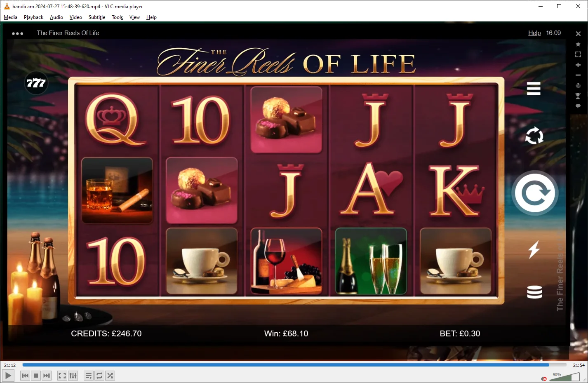Click the coffee cup symbol on fifth reel
Viewport: 588px width, 383px height.
pos(456,261)
